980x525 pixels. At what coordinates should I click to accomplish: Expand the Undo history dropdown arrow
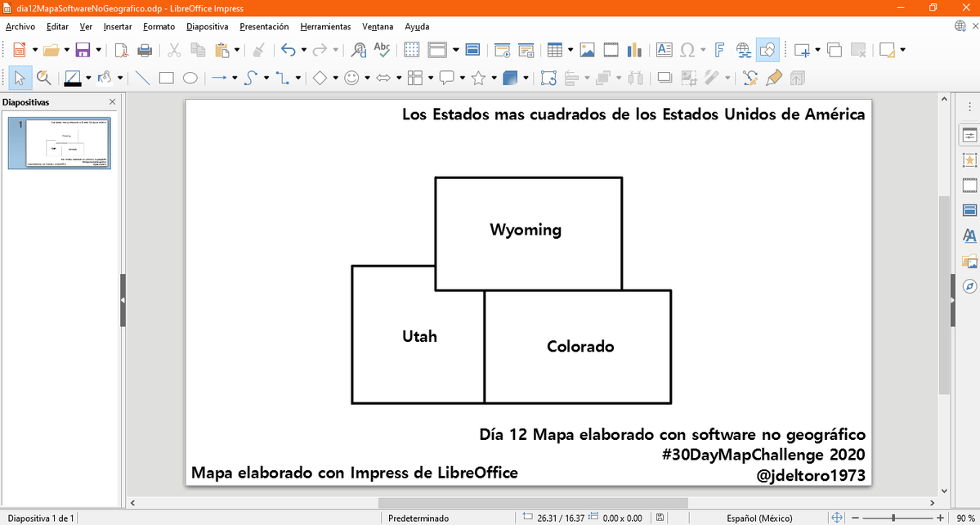click(x=303, y=50)
